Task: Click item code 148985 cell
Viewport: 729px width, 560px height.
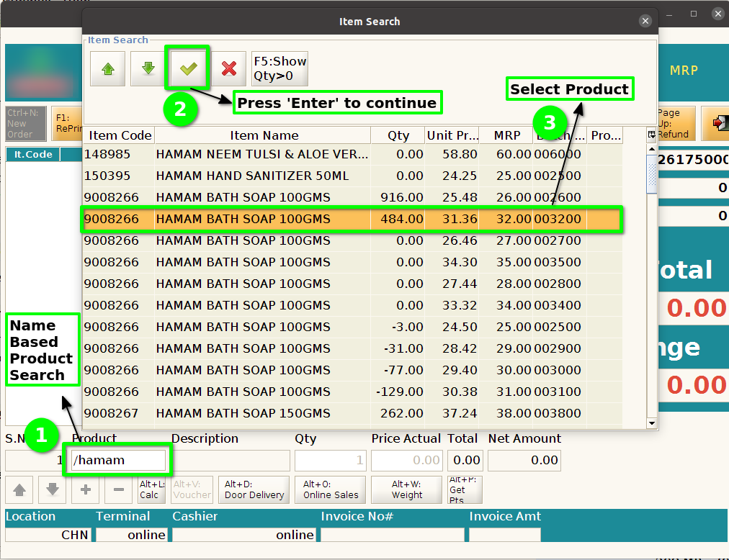Action: coord(119,154)
